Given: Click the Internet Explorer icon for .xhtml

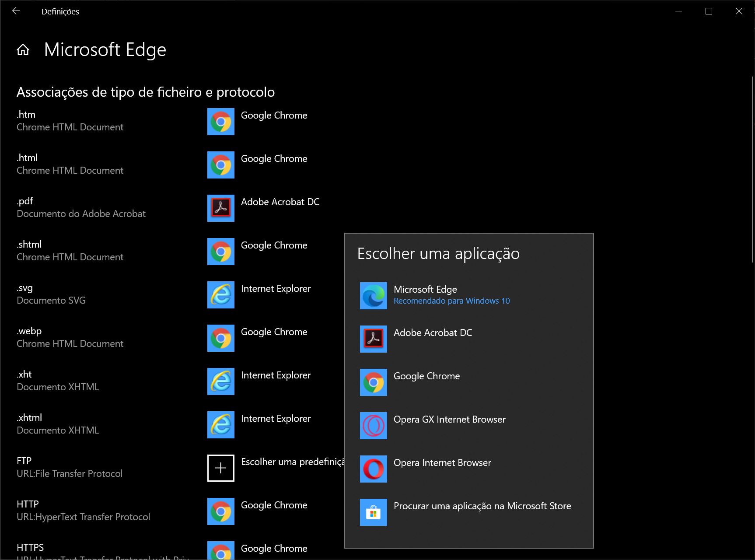Looking at the screenshot, I should tap(221, 425).
